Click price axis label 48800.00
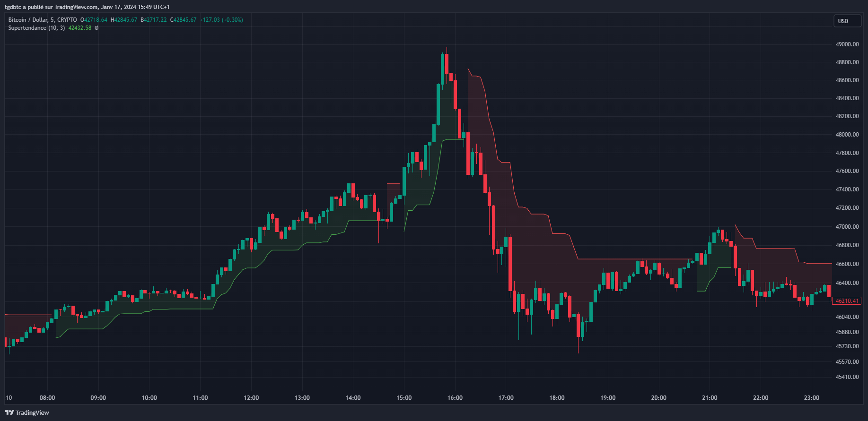 (x=847, y=62)
